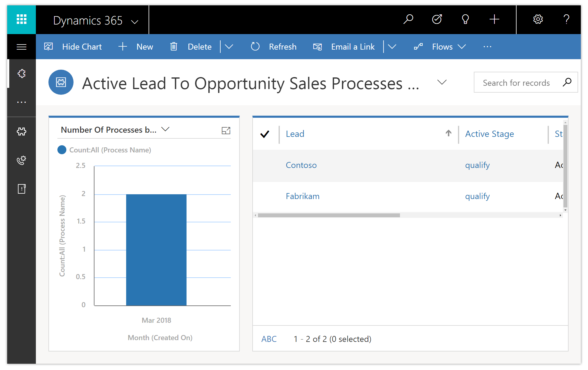Open the Flows dropdown menu

(x=440, y=47)
